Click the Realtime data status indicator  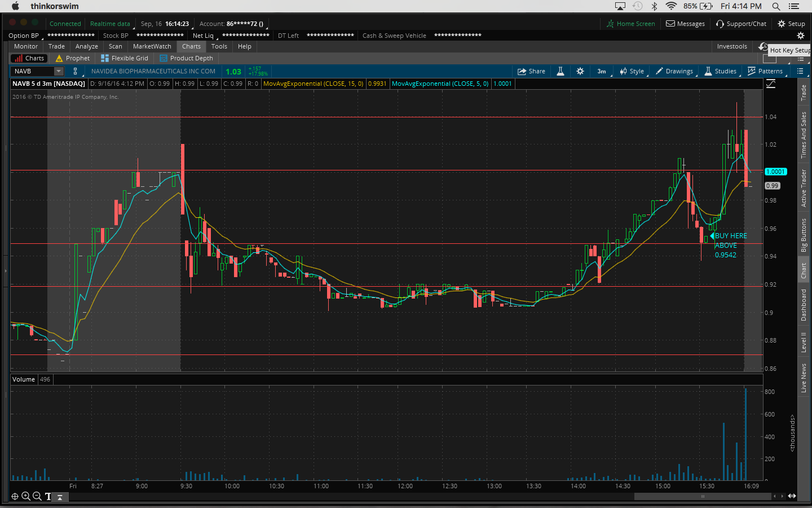pyautogui.click(x=110, y=24)
